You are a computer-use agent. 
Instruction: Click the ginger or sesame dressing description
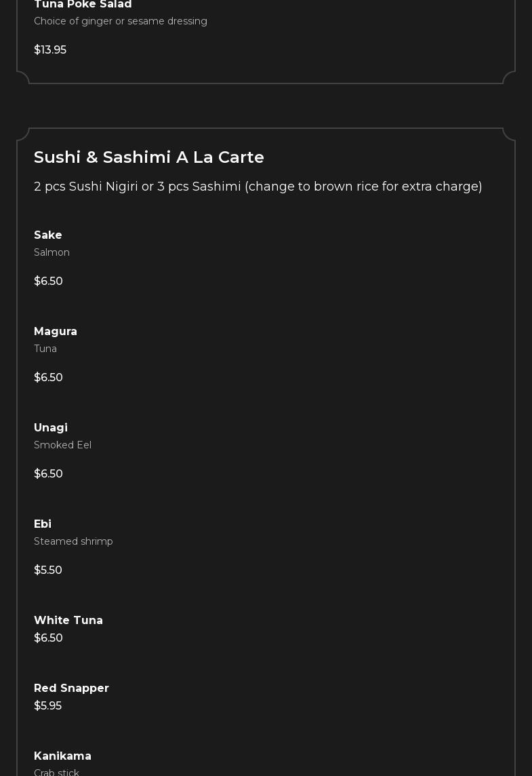click(121, 22)
